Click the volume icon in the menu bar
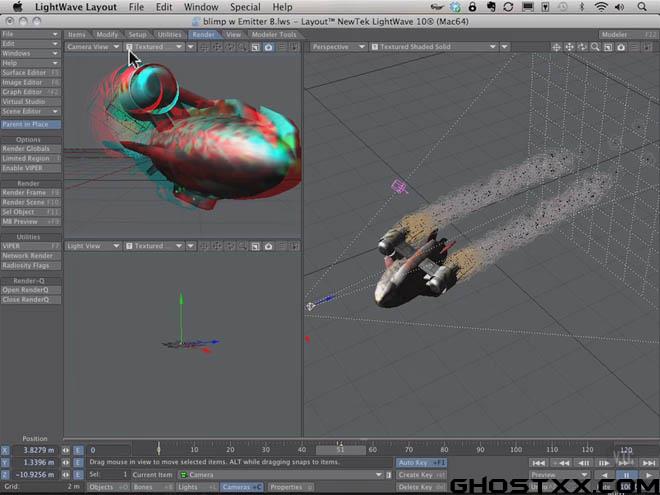 point(619,7)
